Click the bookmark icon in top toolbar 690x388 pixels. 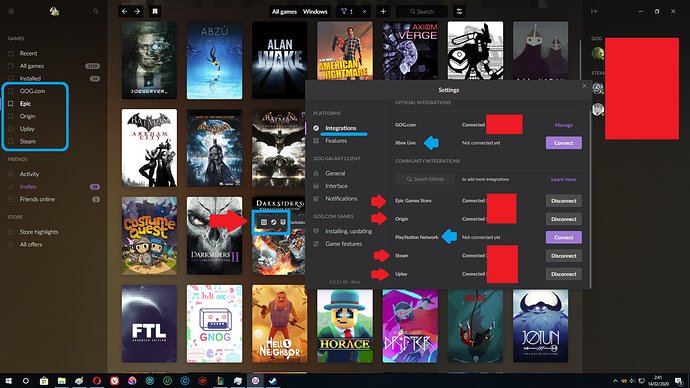[x=155, y=11]
